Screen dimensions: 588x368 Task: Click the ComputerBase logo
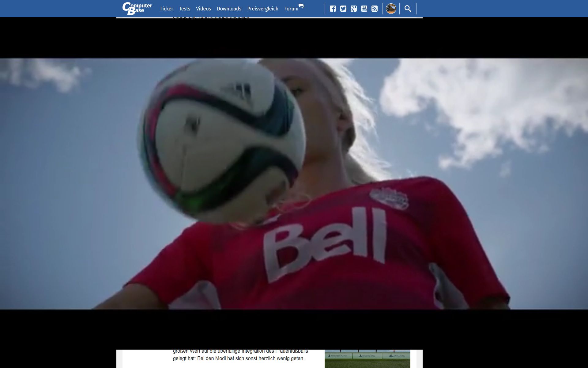[x=137, y=9]
